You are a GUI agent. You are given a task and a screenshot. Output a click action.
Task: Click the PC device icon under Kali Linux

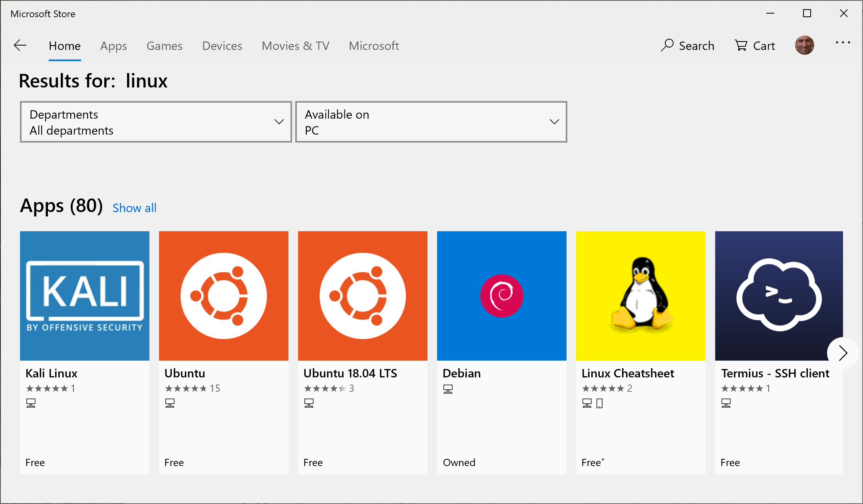pos(31,403)
